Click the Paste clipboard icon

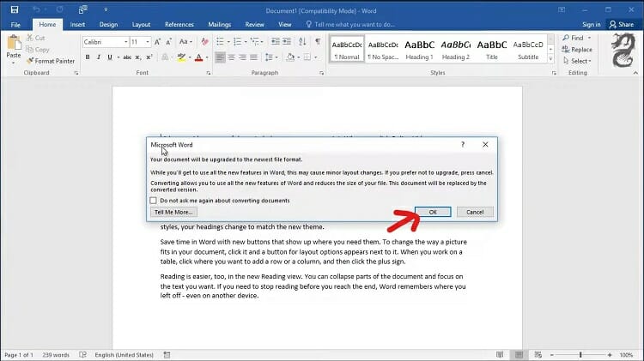(x=14, y=43)
